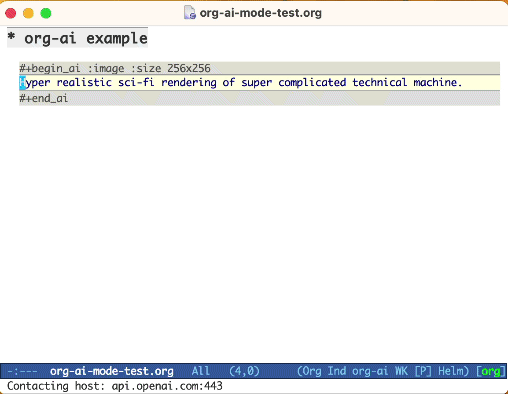The image size is (508, 394).
Task: Click buffer name org-ai-mode-test.org in mode line
Action: [112, 371]
